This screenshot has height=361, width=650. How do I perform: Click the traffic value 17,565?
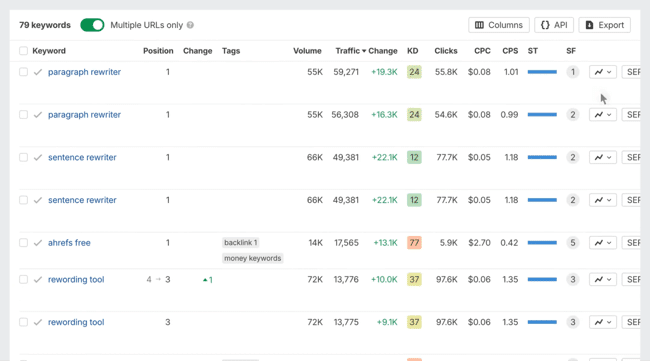[x=346, y=243]
